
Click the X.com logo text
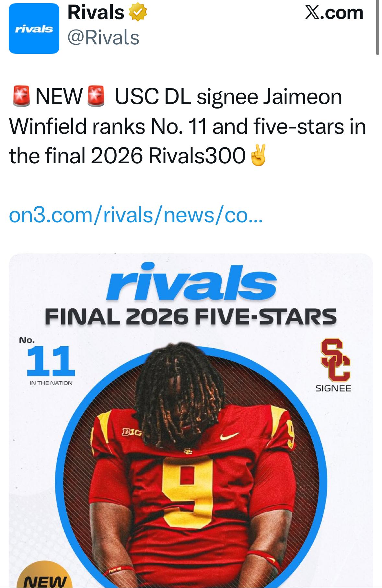tap(334, 13)
